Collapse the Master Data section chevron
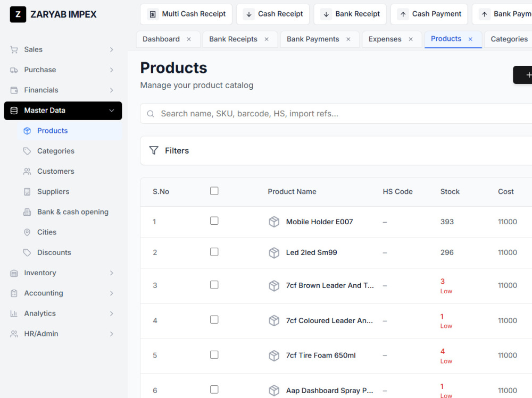 (112, 111)
